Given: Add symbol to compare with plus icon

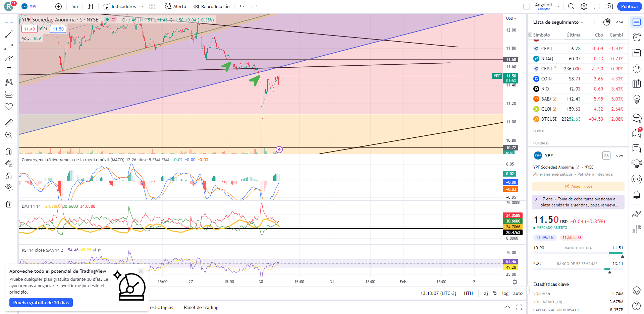Looking at the screenshot, I should [58, 6].
